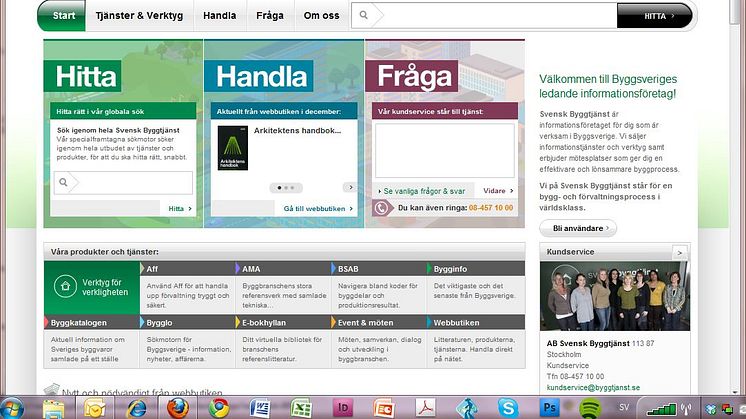
Task: Open Adobe Acrobat from taskbar
Action: pos(425,408)
